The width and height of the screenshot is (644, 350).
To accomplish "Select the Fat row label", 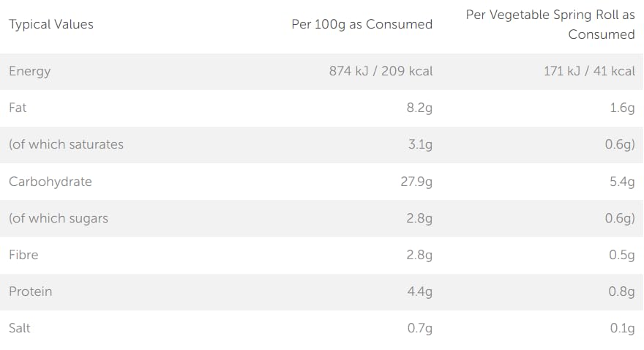I will point(18,108).
